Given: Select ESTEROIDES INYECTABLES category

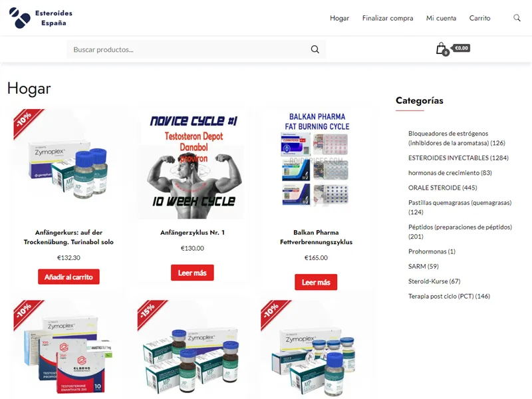Looking at the screenshot, I should click(458, 158).
